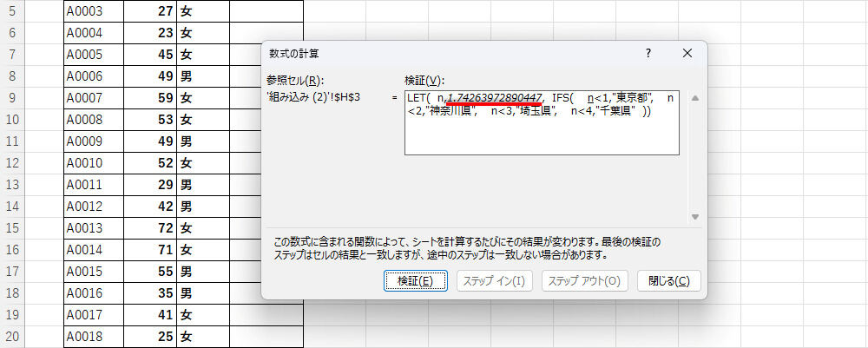Screen dimensions: 868x348
Task: Select cell containing A0017
Action: click(x=94, y=315)
